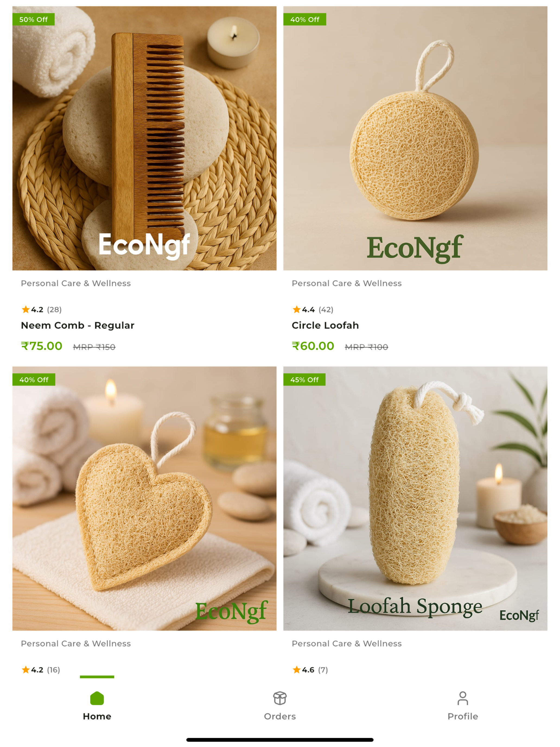Tap the Neem Comb rating star
Viewport: 560px width, 747px height.
26,309
